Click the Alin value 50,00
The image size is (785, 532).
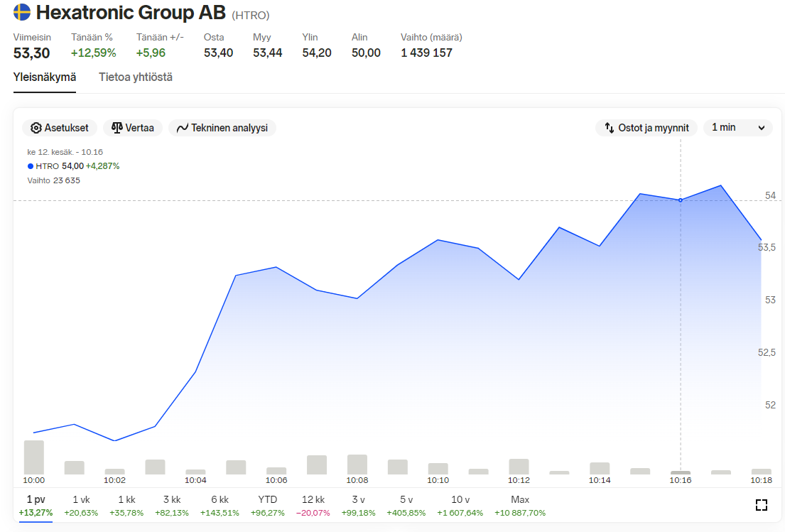pyautogui.click(x=366, y=53)
